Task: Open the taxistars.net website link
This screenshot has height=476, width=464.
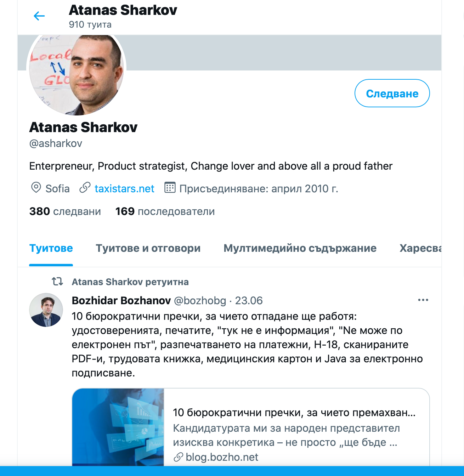Action: 124,188
